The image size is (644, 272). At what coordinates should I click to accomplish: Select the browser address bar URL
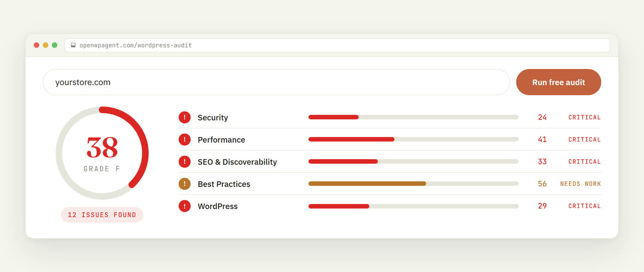tap(135, 45)
